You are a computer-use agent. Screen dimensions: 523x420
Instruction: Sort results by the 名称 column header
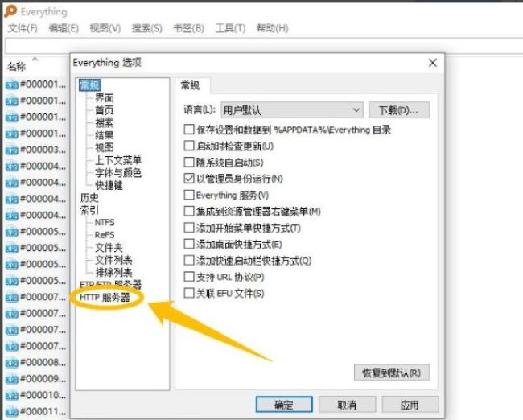[16, 67]
